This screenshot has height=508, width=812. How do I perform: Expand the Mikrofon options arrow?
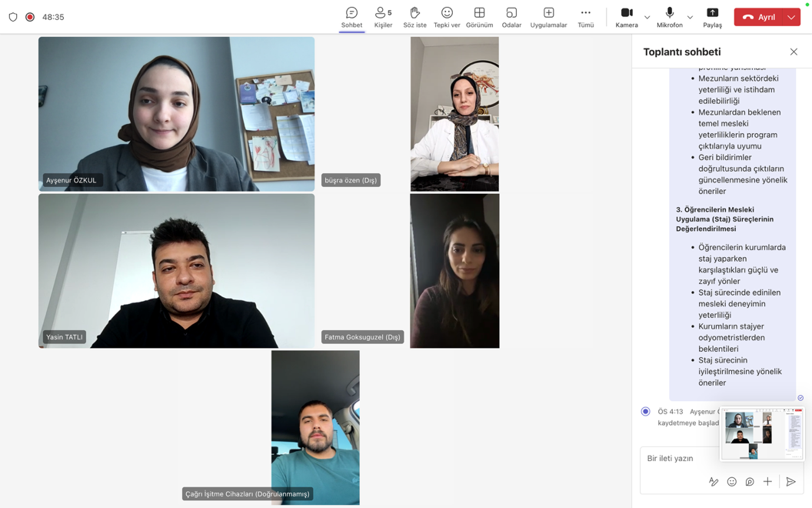pos(690,17)
